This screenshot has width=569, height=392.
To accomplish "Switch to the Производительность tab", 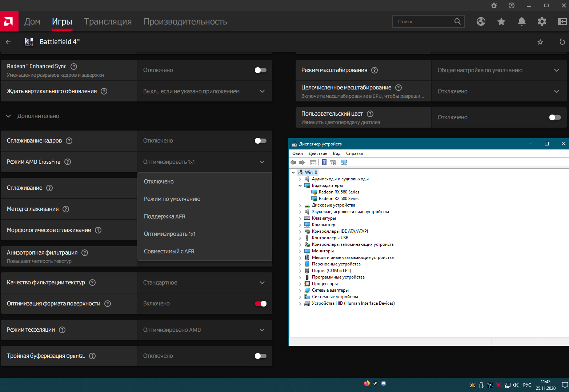I will click(x=185, y=21).
